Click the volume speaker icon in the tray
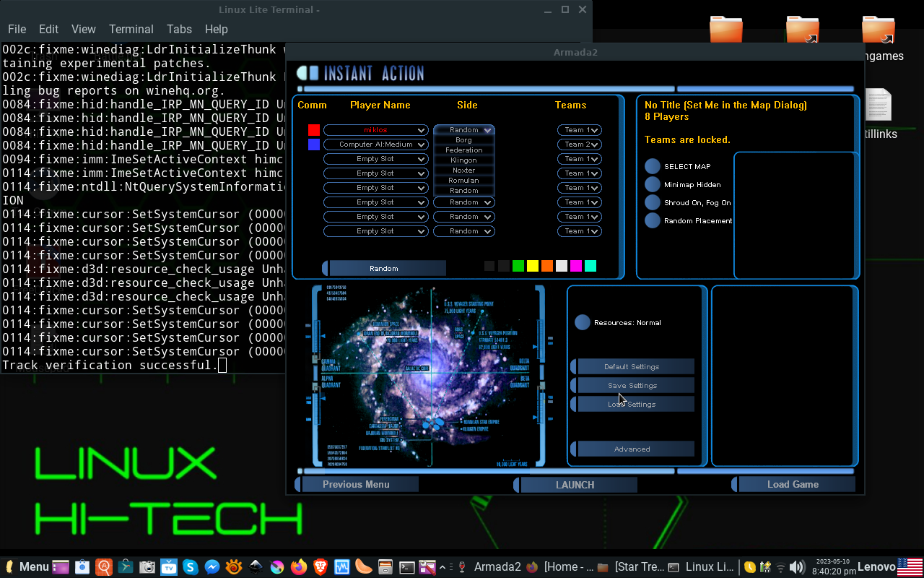Screen dimensions: 924x578 (797, 567)
